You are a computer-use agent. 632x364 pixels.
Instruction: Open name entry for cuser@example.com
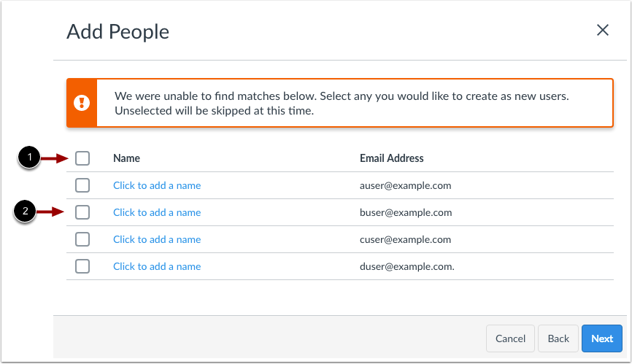(x=157, y=239)
